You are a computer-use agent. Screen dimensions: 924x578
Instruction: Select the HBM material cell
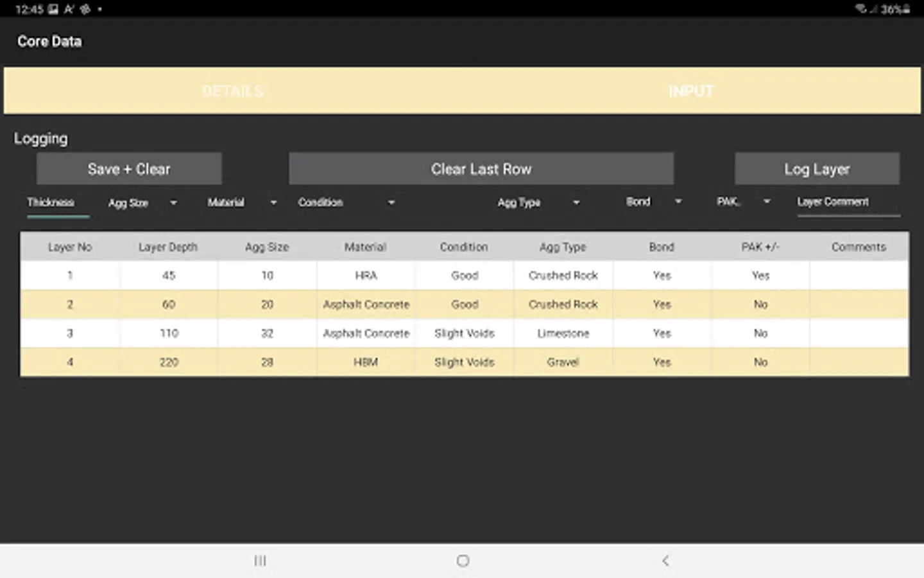coord(366,362)
